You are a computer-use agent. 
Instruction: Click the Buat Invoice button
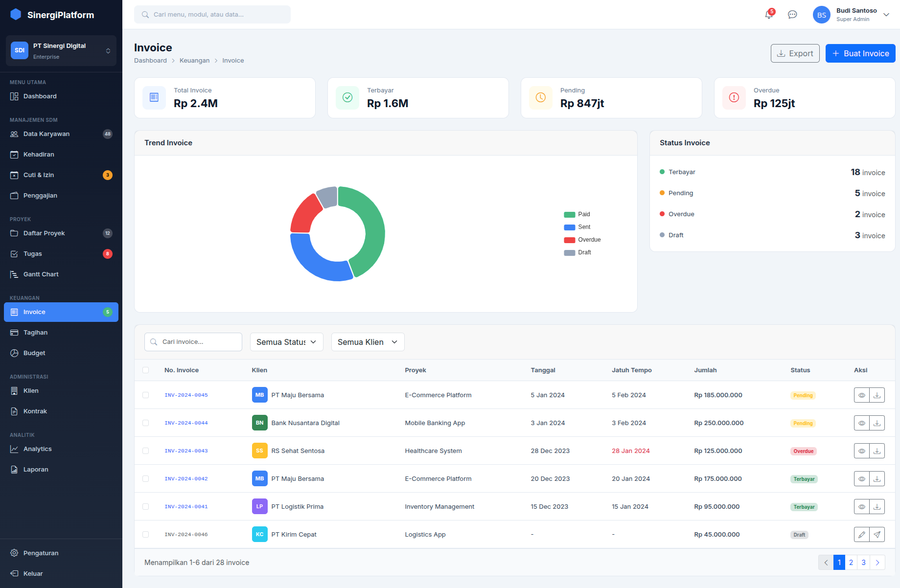860,53
